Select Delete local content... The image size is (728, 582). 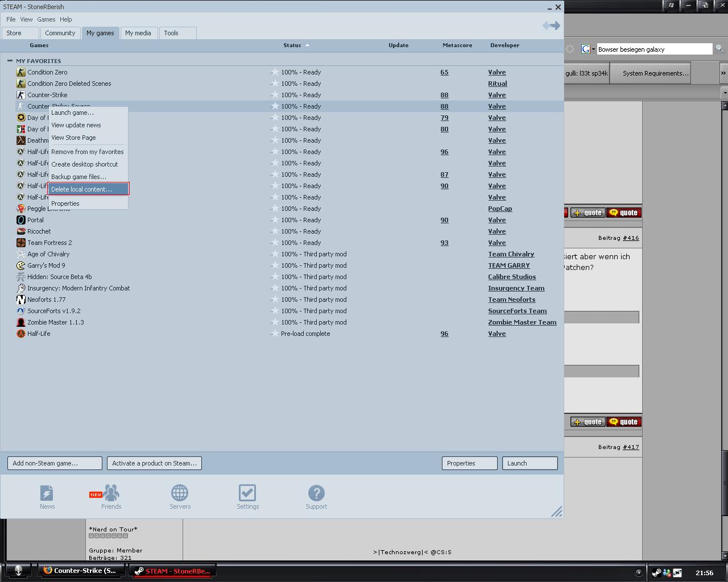pos(88,189)
